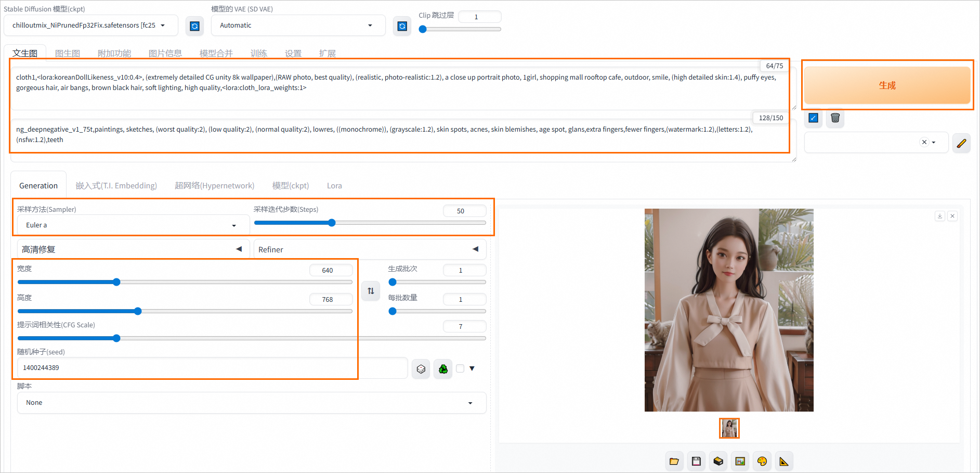Open the 模型(ckpt) sub-tab

tap(291, 186)
